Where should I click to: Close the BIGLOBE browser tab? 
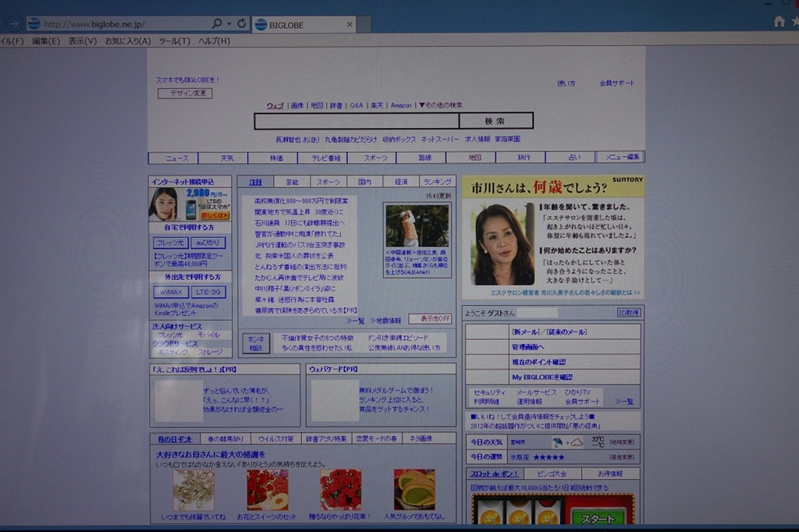(350, 24)
